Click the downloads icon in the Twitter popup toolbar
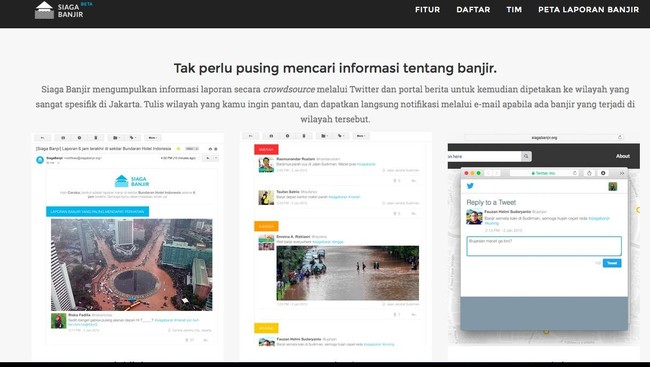Viewport: 650px width, 367px height. (x=603, y=173)
